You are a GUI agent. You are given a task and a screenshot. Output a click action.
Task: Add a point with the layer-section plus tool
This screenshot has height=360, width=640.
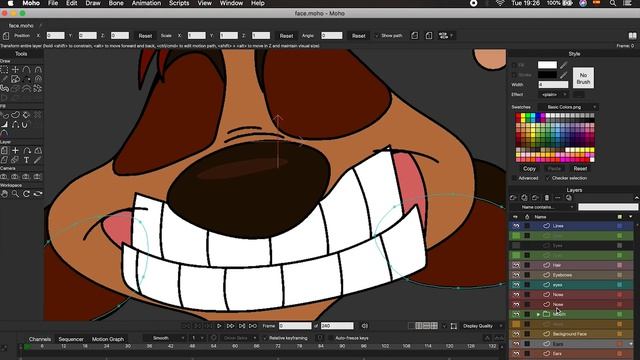[16, 151]
